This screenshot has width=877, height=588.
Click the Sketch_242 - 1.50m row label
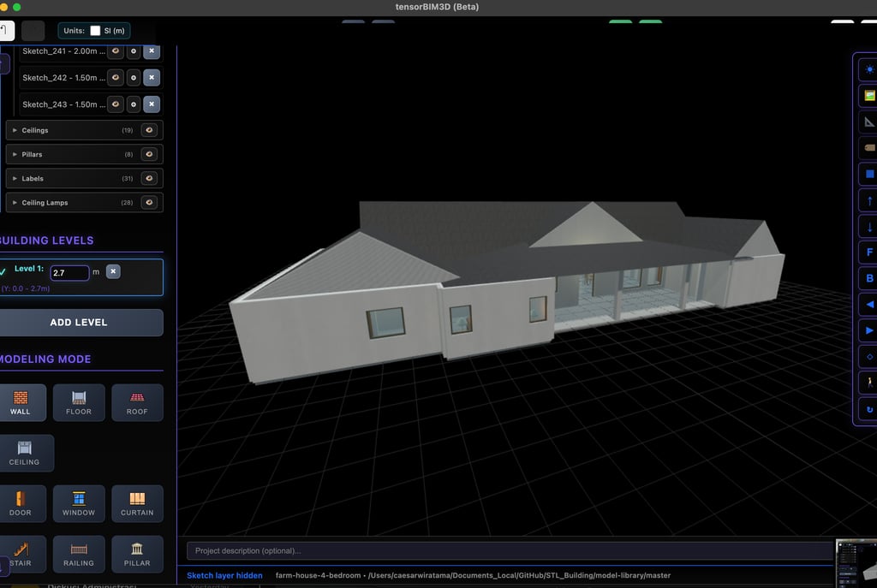[x=63, y=78]
